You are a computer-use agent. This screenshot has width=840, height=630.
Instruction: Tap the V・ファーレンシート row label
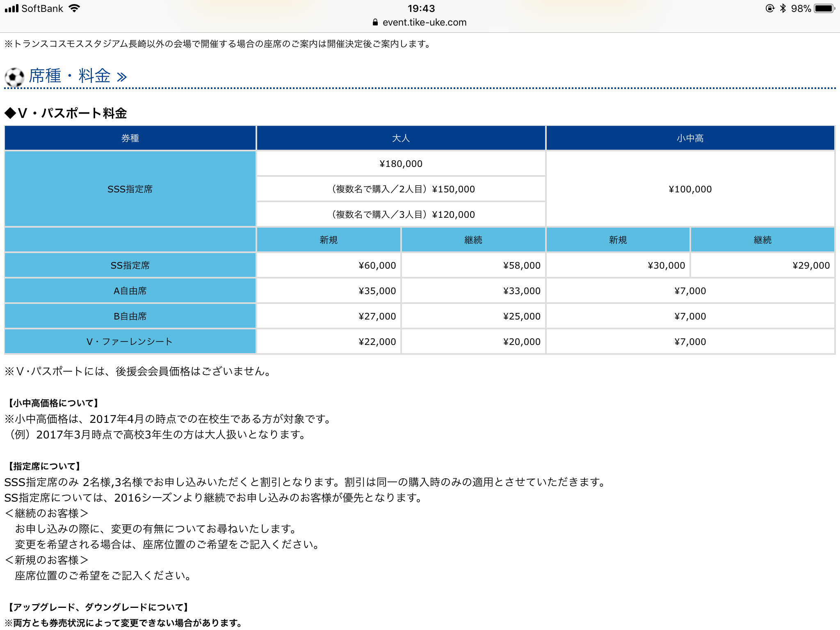pyautogui.click(x=130, y=342)
